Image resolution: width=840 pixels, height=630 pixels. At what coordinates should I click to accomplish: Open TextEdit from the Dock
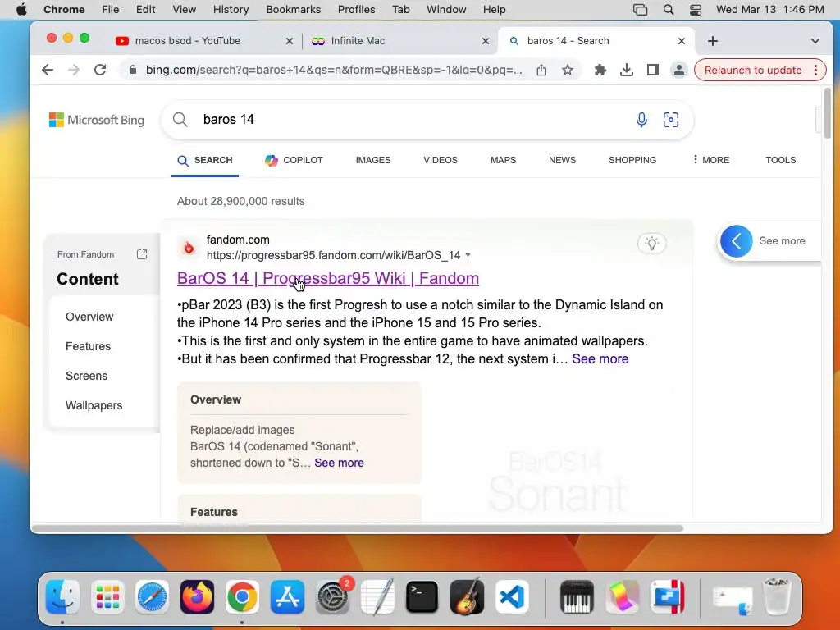coord(377,596)
